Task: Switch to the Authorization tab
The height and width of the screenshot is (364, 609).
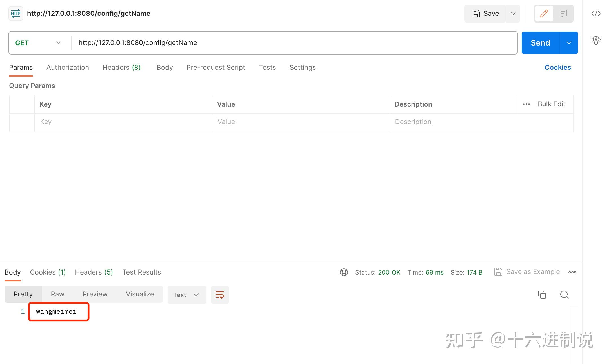Action: click(68, 67)
